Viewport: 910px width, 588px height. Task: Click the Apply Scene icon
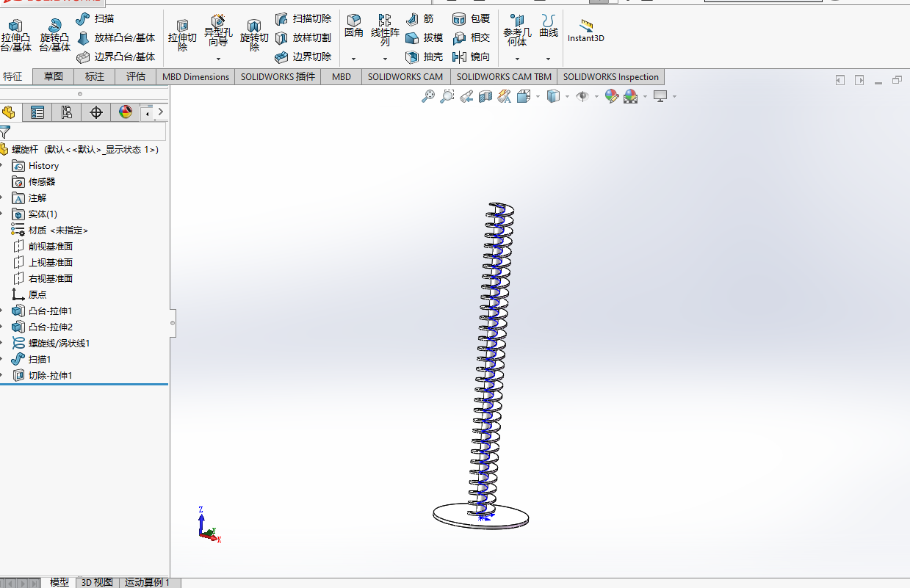[x=630, y=96]
